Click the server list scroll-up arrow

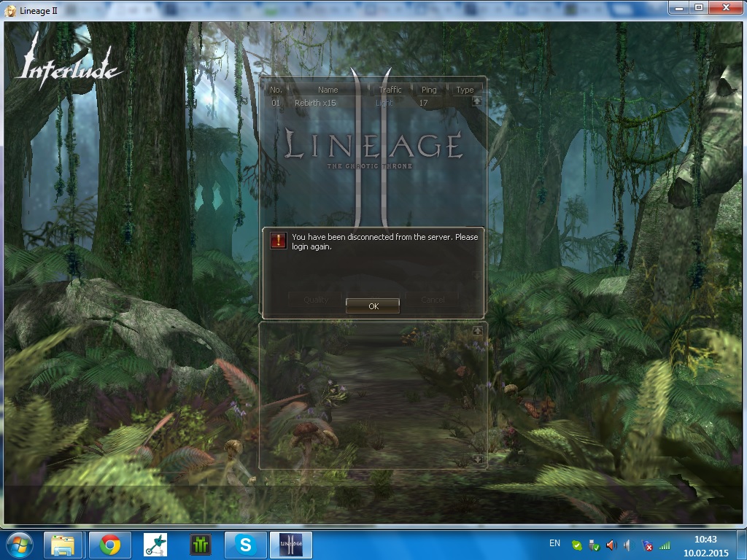(477, 101)
